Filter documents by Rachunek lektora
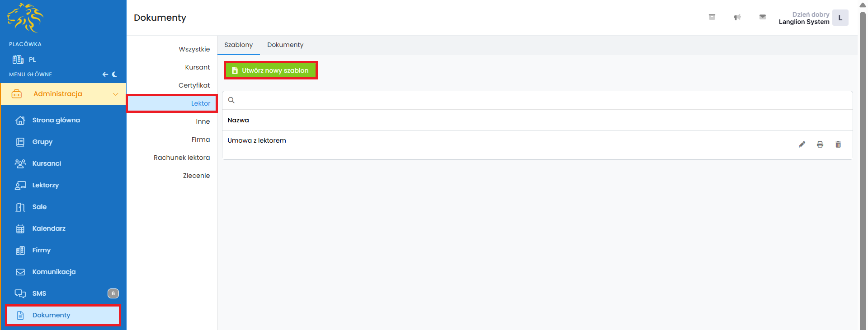 [181, 158]
